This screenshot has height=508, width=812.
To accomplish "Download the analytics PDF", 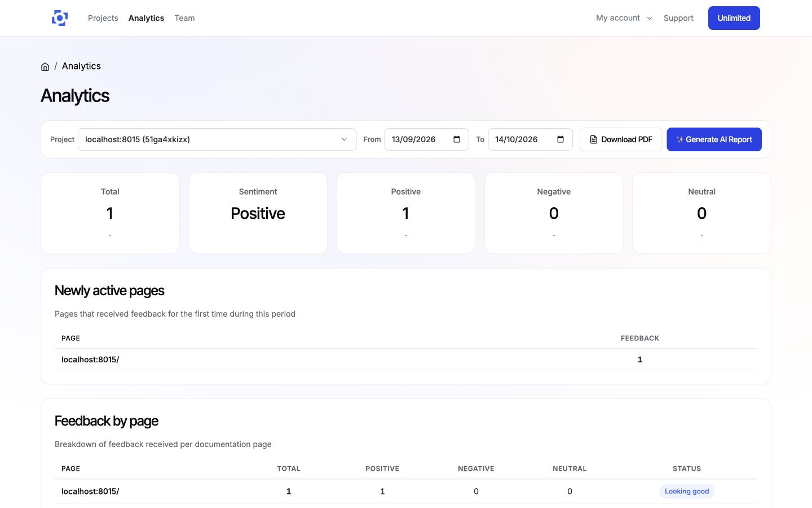I will (621, 139).
